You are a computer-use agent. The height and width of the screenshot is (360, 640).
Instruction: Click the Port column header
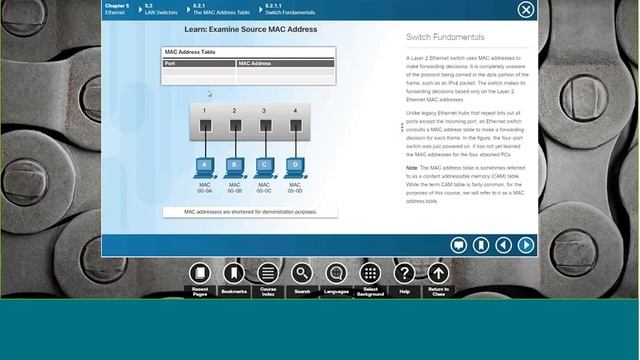coord(199,63)
